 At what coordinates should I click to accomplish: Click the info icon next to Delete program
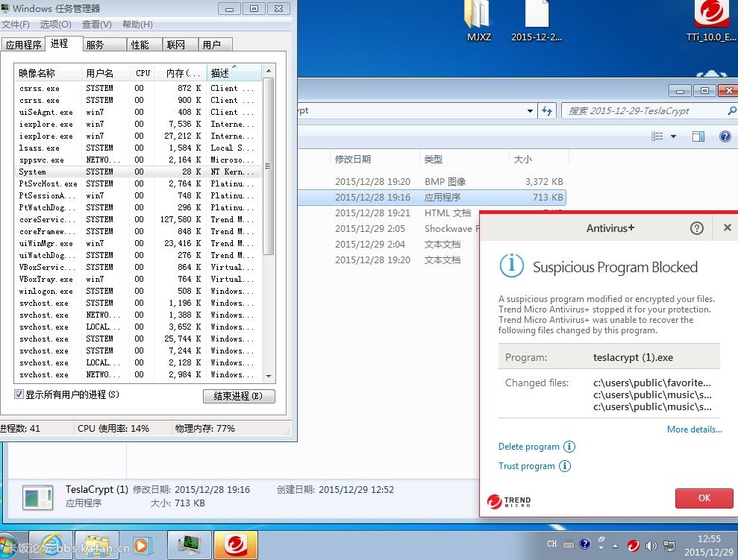pyautogui.click(x=569, y=446)
